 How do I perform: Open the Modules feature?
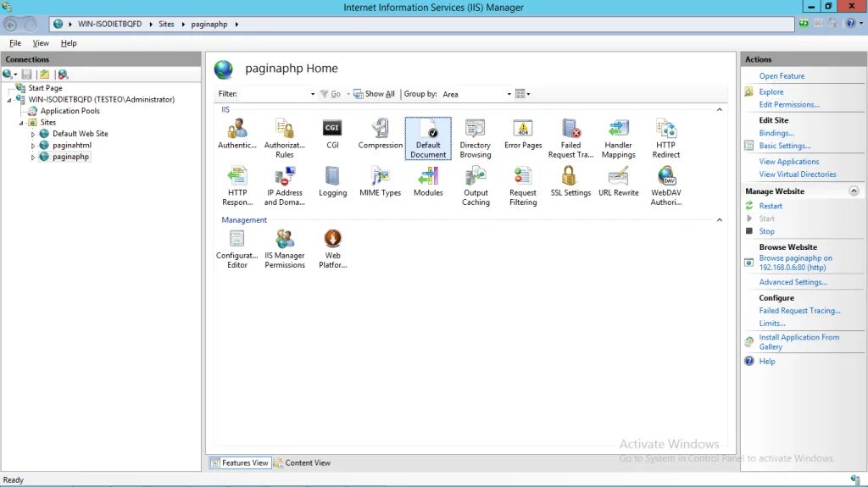pyautogui.click(x=428, y=181)
